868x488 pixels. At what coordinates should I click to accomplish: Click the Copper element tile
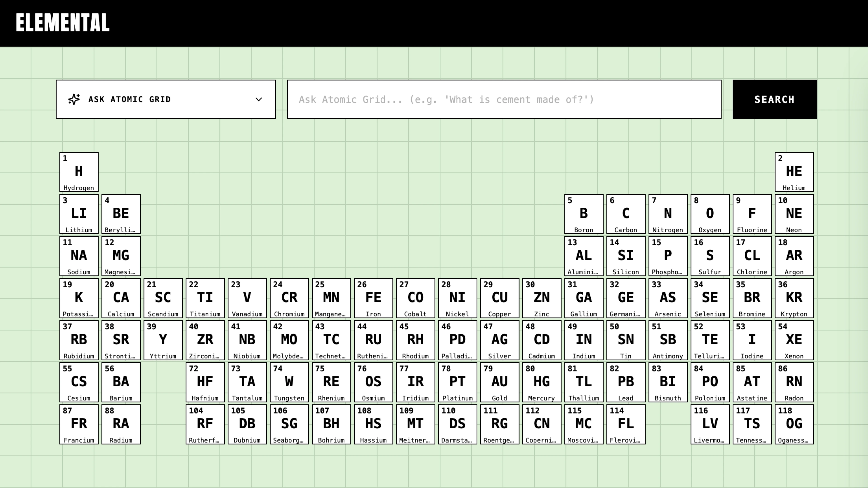pyautogui.click(x=500, y=298)
